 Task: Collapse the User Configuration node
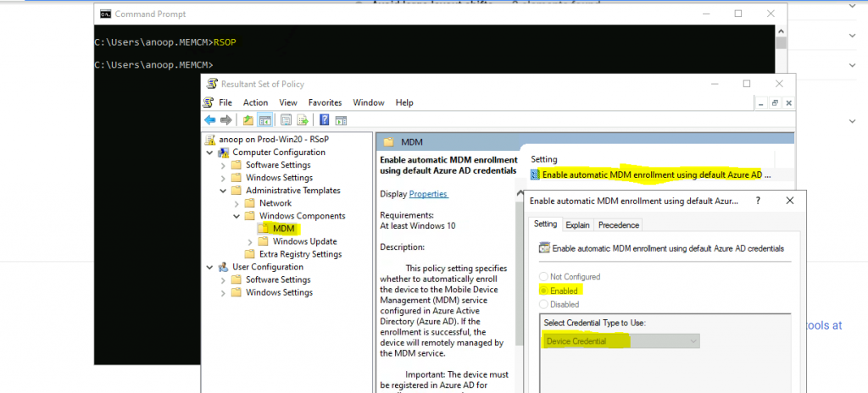pos(210,267)
